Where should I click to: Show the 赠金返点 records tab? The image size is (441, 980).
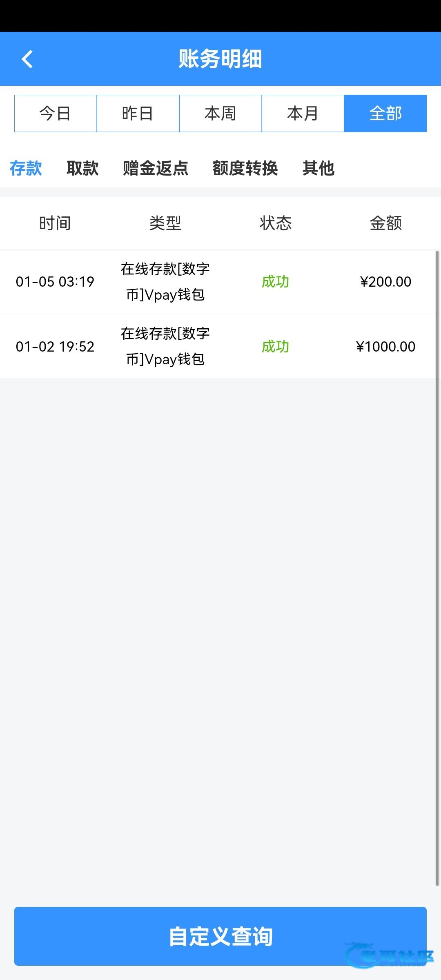(x=156, y=168)
